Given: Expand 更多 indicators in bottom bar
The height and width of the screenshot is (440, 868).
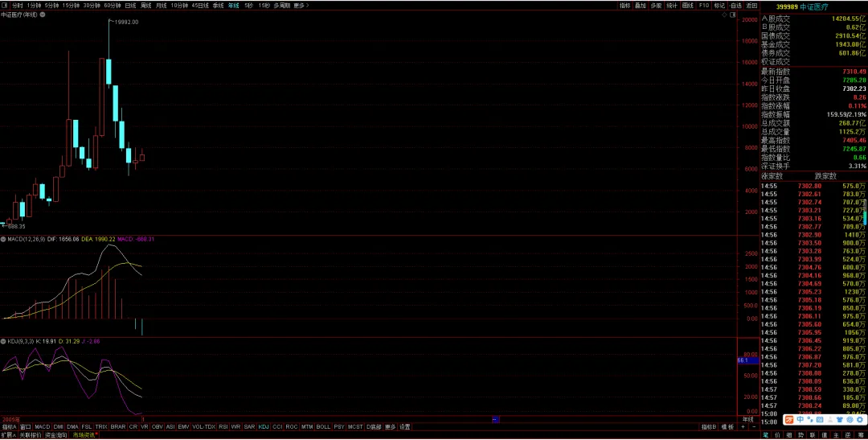Looking at the screenshot, I should point(391,426).
